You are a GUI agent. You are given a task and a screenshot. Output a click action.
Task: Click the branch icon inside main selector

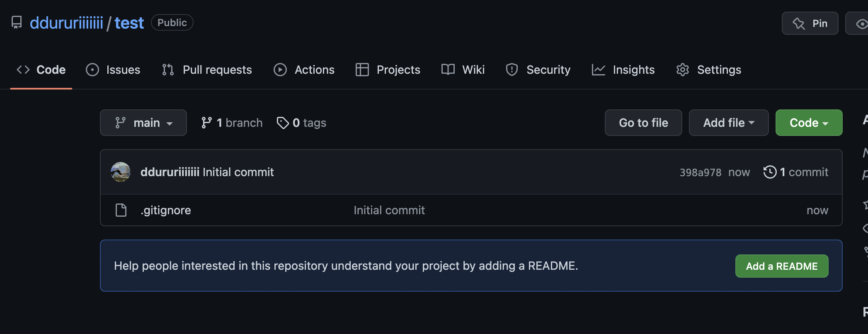click(120, 123)
